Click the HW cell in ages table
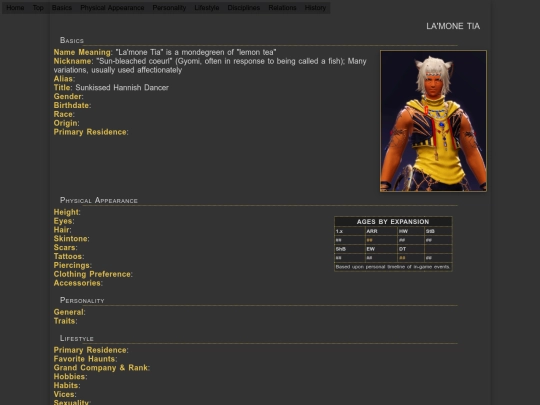This screenshot has height=405, width=540. 411,231
